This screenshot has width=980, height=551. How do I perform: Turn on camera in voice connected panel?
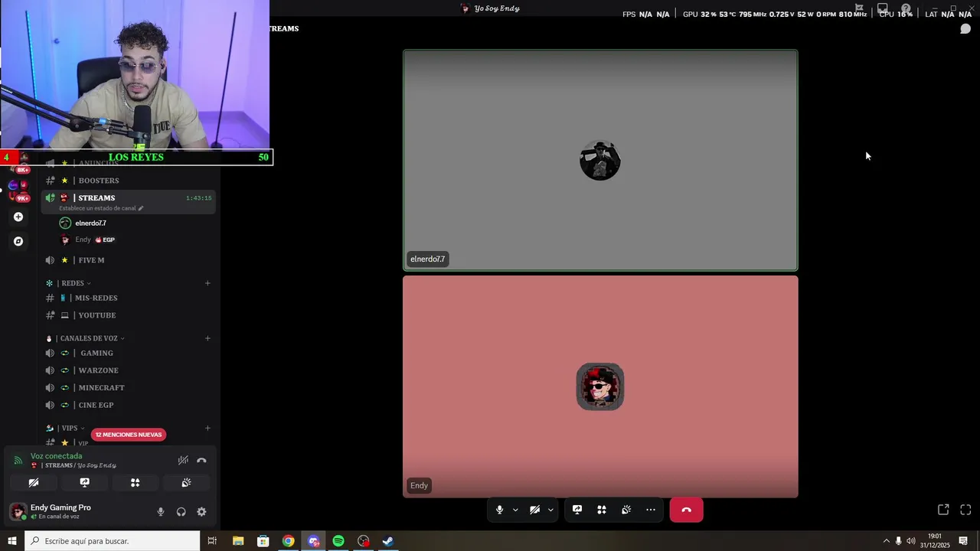[34, 483]
